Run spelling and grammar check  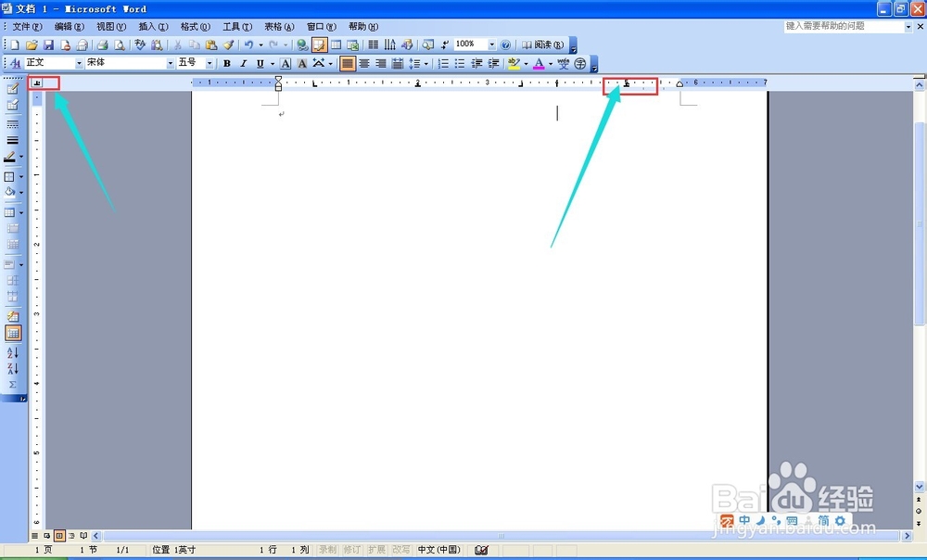(x=140, y=45)
